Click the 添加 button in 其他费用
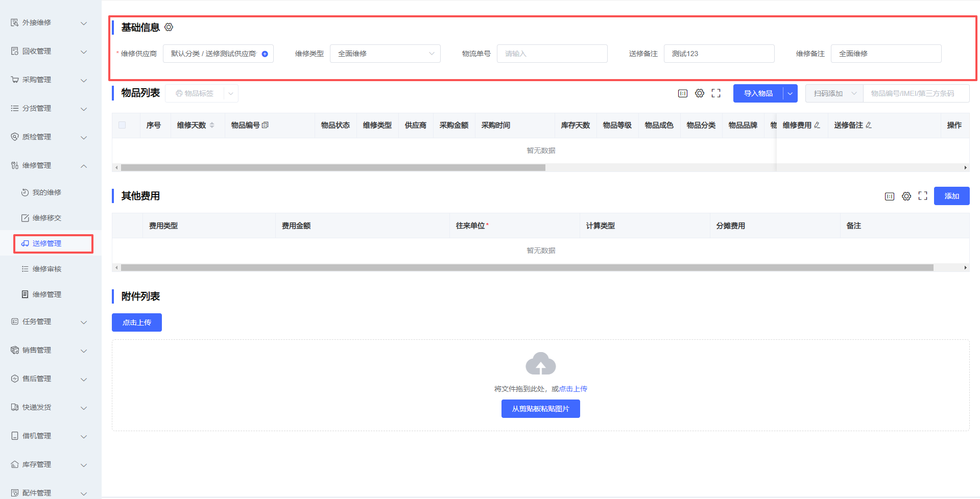This screenshot has height=499, width=980. pos(951,196)
